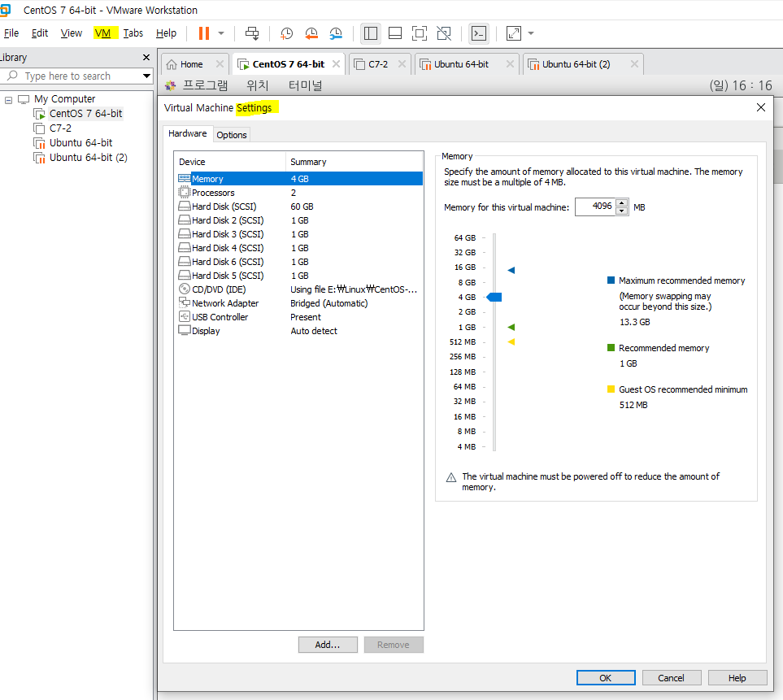Open the Tabs menu

[133, 33]
